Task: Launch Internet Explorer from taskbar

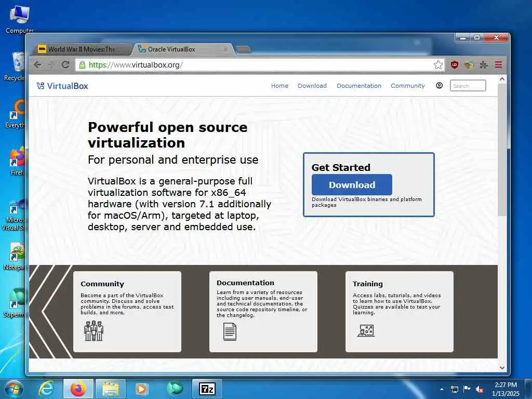Action: click(x=46, y=389)
